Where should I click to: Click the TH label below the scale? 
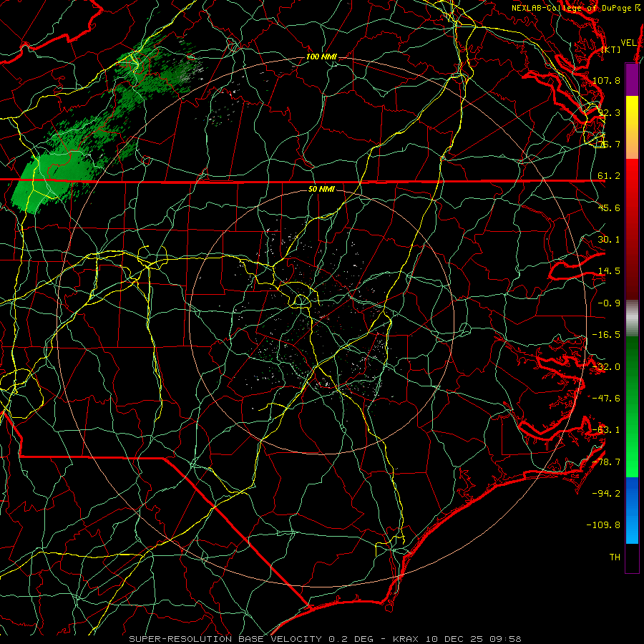(x=615, y=557)
